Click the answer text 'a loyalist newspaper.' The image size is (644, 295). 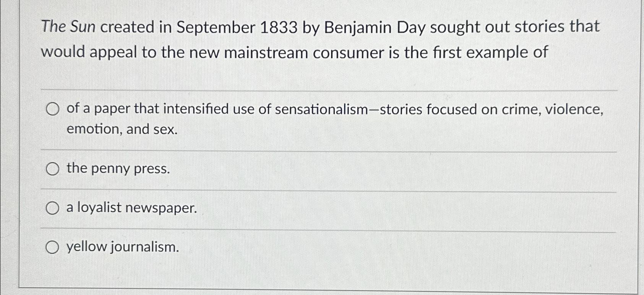coord(131,208)
